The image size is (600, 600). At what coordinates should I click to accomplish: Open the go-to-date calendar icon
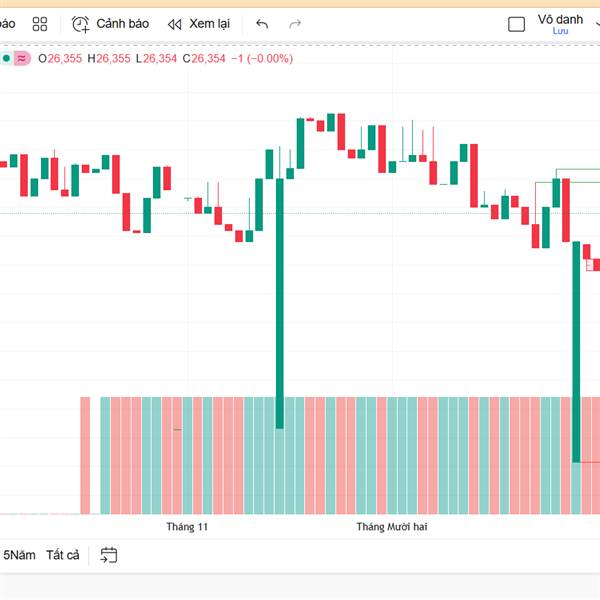click(x=109, y=555)
